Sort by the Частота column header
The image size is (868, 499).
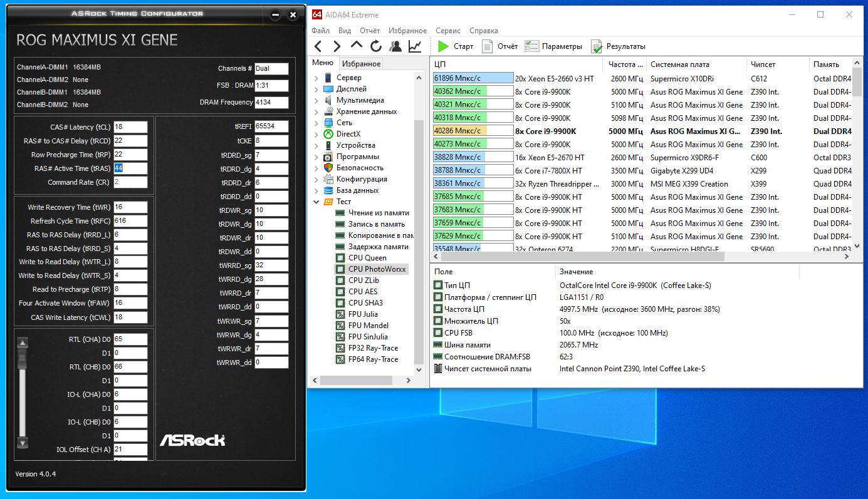[x=625, y=64]
